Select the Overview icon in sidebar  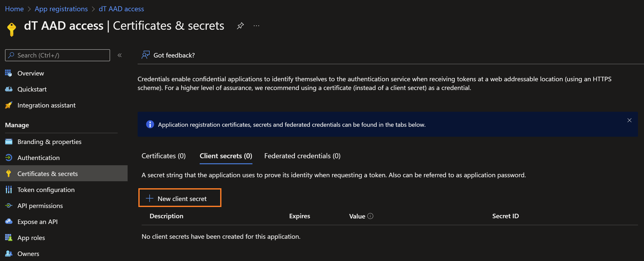click(9, 73)
